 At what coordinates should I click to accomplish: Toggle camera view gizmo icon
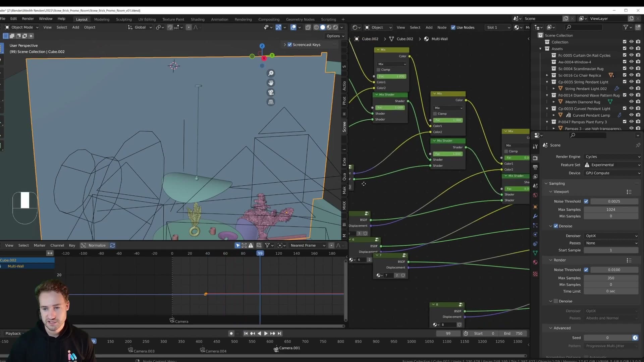click(271, 92)
